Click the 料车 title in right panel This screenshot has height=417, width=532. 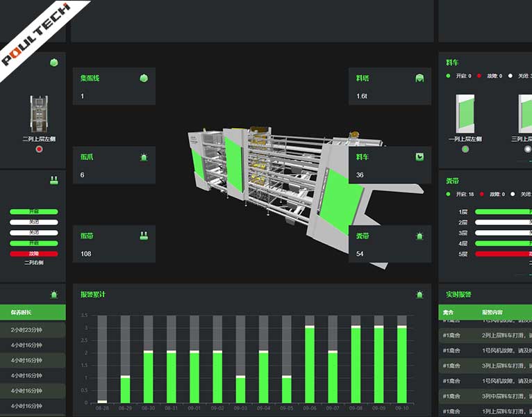pos(452,63)
